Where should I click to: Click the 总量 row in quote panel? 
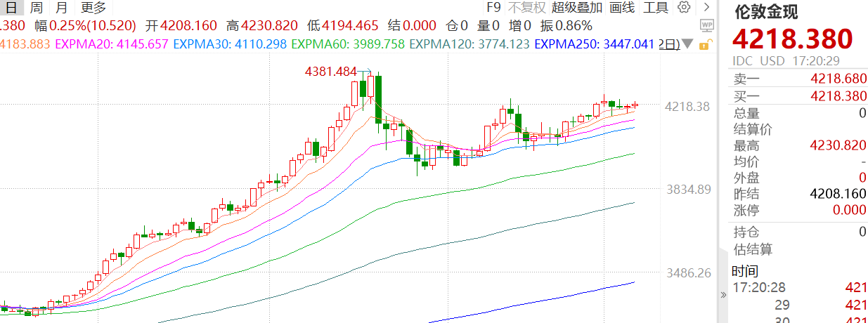click(x=801, y=113)
